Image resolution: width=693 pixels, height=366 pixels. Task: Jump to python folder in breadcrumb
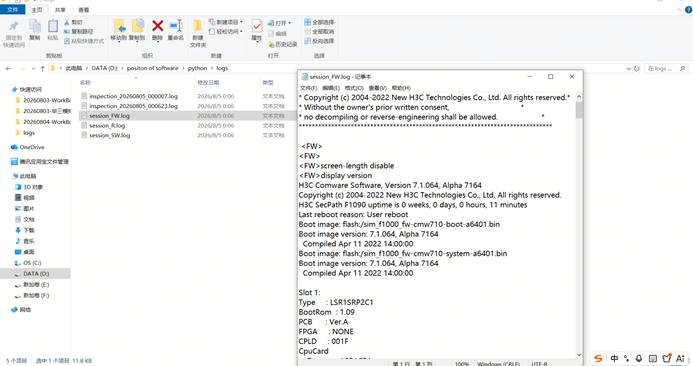(197, 69)
